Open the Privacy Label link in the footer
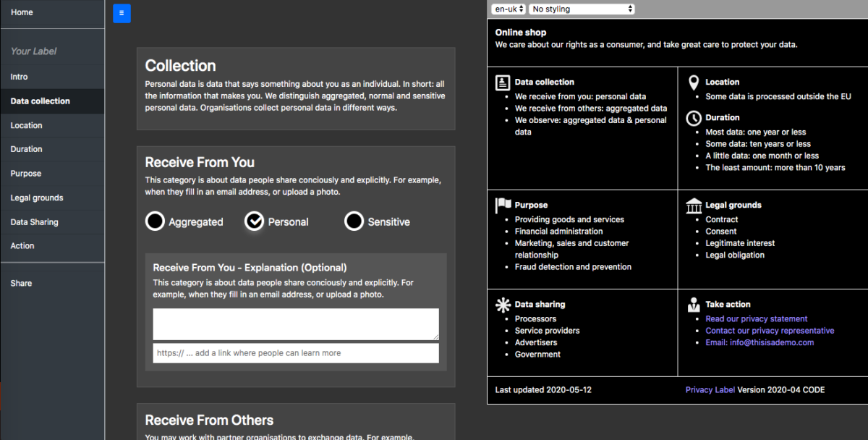This screenshot has width=868, height=440. [x=710, y=390]
